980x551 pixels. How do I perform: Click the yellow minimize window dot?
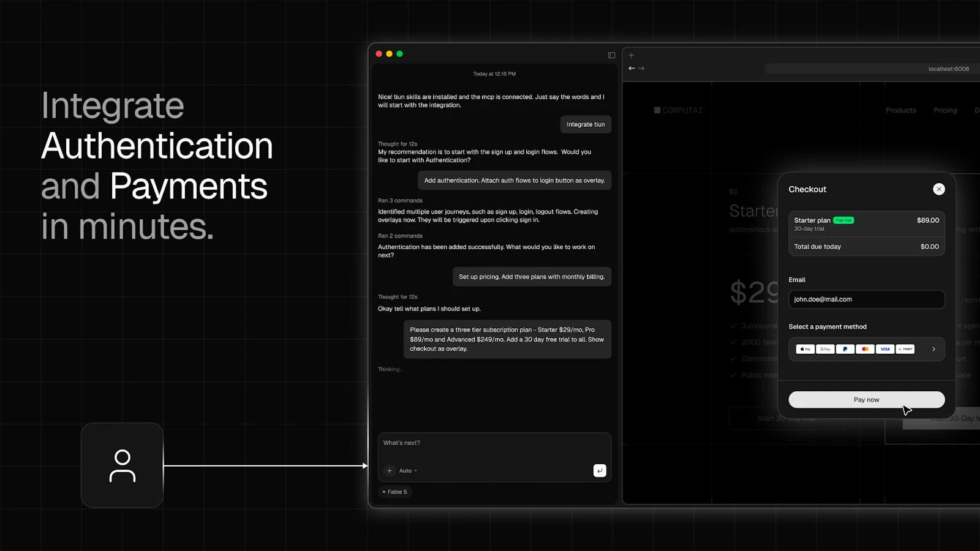pos(389,54)
